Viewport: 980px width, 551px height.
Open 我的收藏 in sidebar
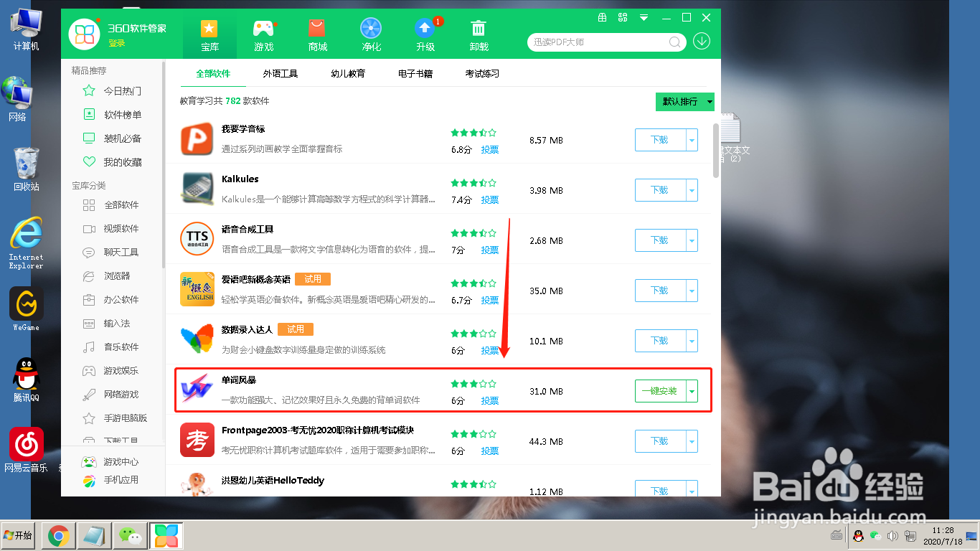coord(113,162)
